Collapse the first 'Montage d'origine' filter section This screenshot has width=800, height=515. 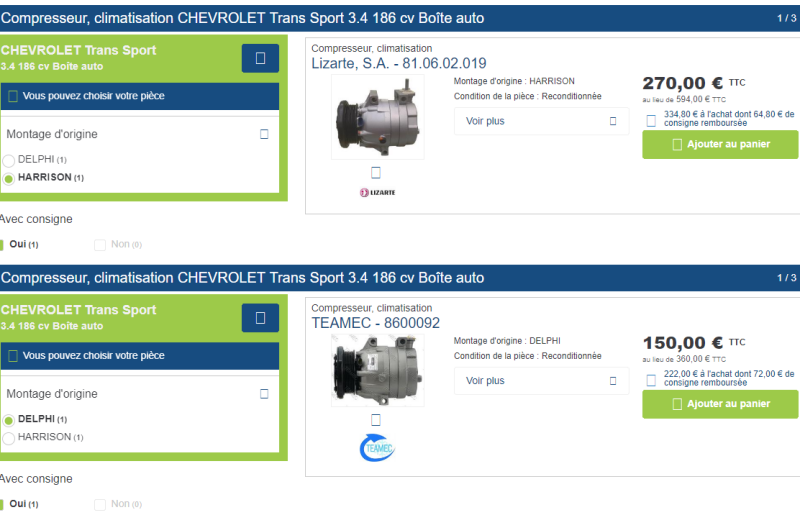click(264, 134)
